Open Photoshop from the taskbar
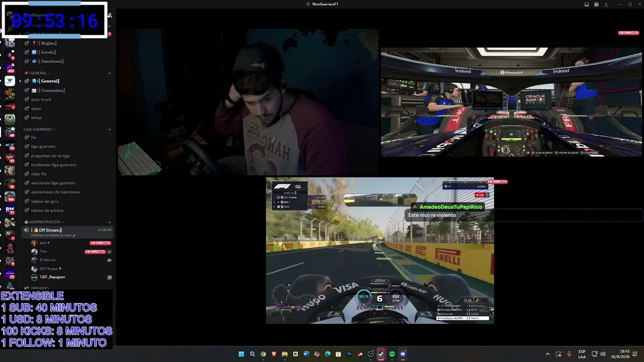Image resolution: width=644 pixels, height=362 pixels. [x=349, y=354]
